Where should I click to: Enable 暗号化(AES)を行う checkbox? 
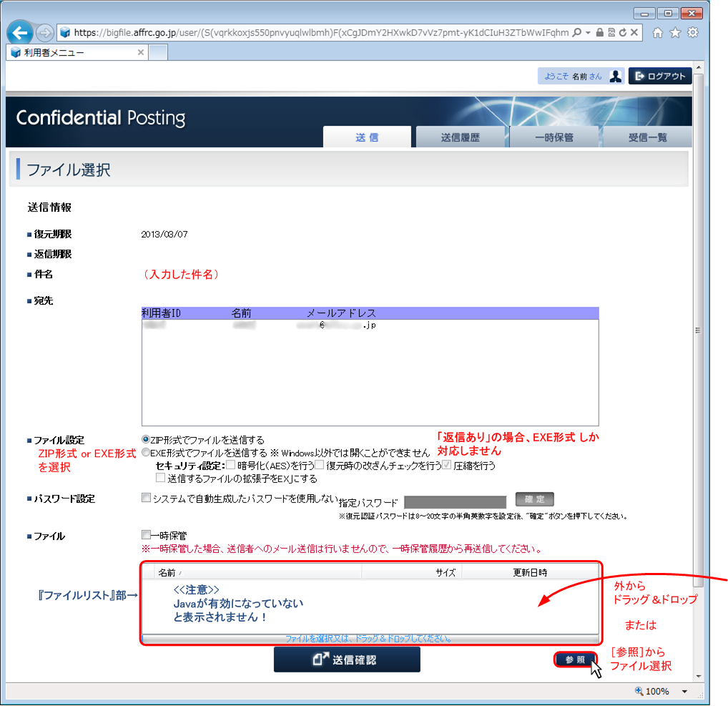point(231,466)
